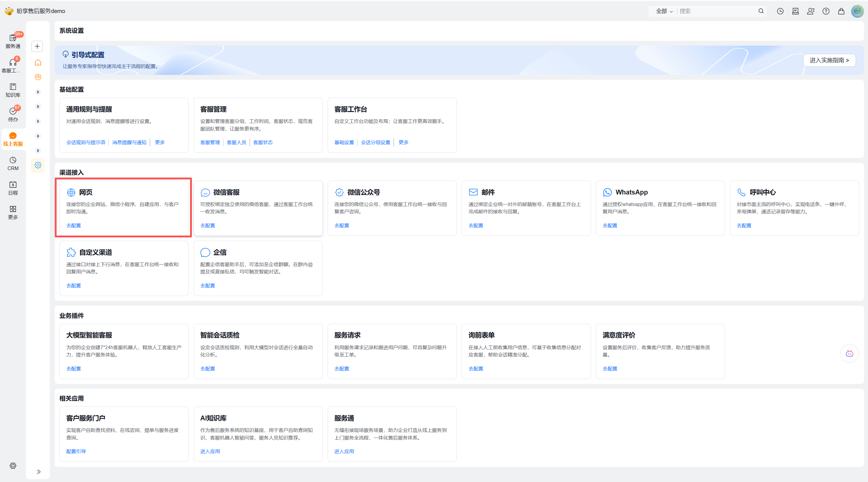The image size is (868, 482).
Task: Expand the 全部 search scope dropdown
Action: pyautogui.click(x=664, y=11)
